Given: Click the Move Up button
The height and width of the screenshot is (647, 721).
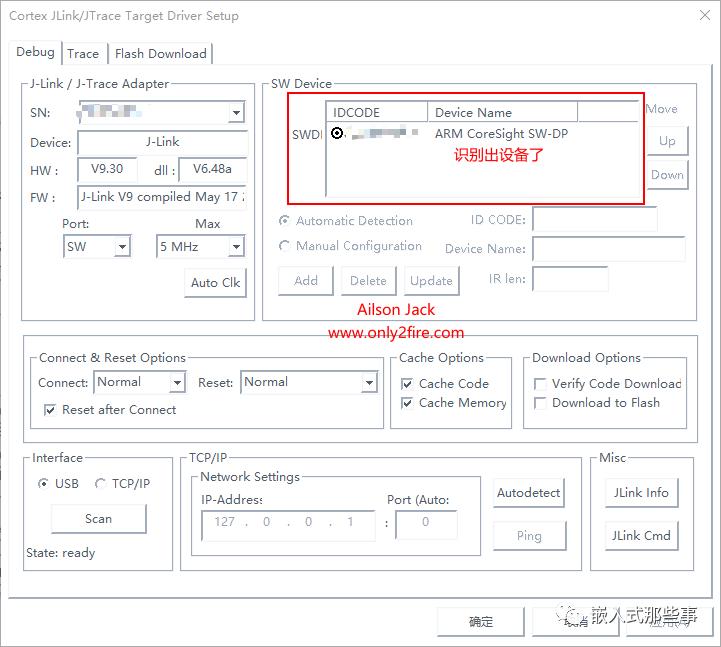Looking at the screenshot, I should pyautogui.click(x=667, y=141).
